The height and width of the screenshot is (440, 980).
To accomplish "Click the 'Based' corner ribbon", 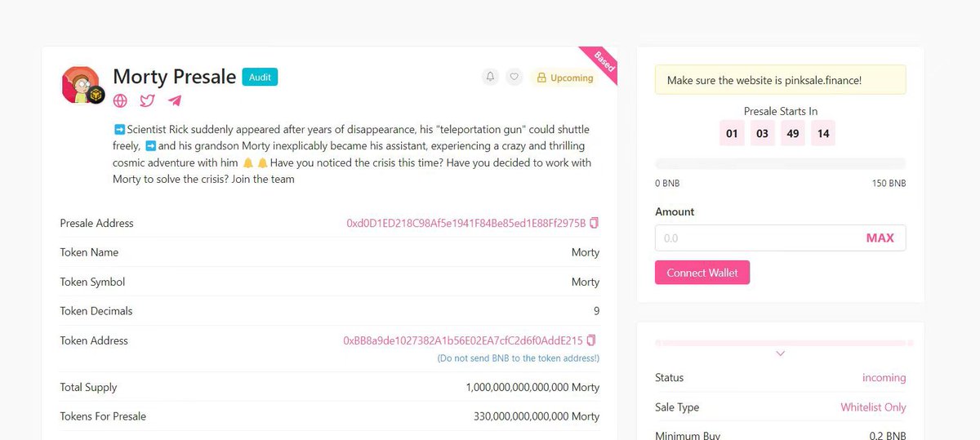I will (x=603, y=61).
